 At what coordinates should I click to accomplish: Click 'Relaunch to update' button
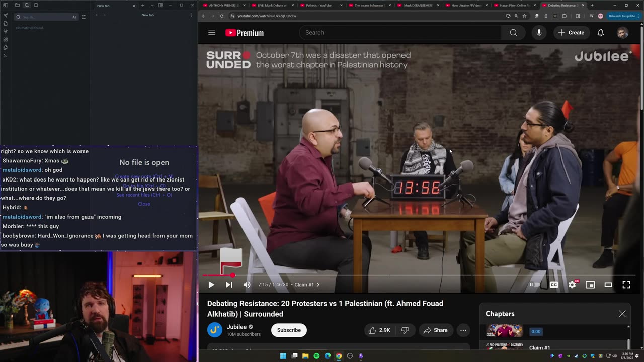622,16
